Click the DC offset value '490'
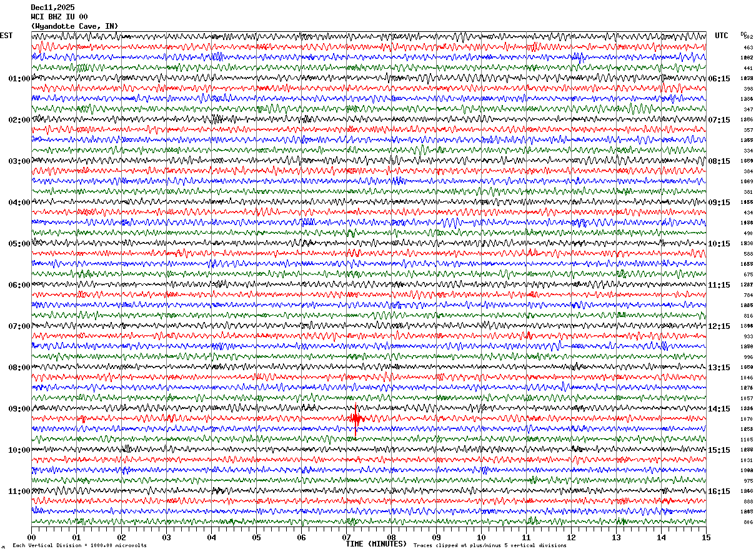Screen dimensions: 756x554 748,233
